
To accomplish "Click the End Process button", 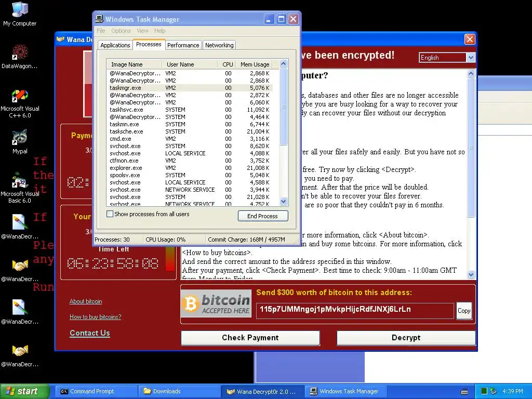I will [x=262, y=216].
